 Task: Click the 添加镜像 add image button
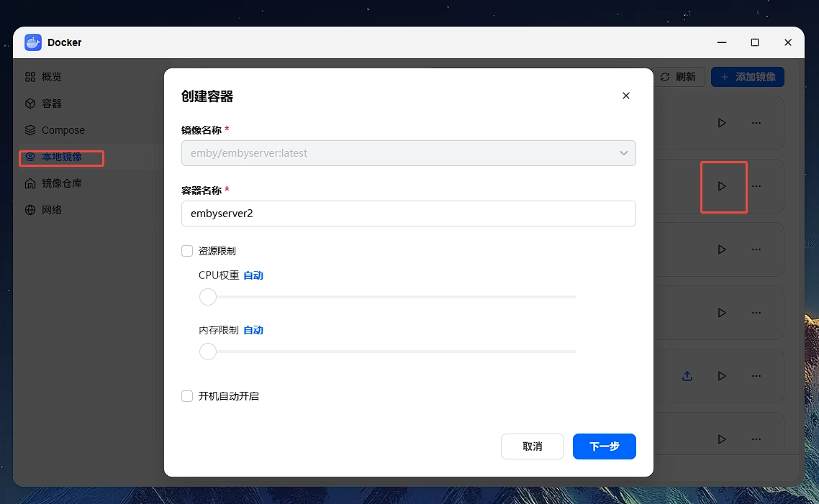click(x=748, y=77)
